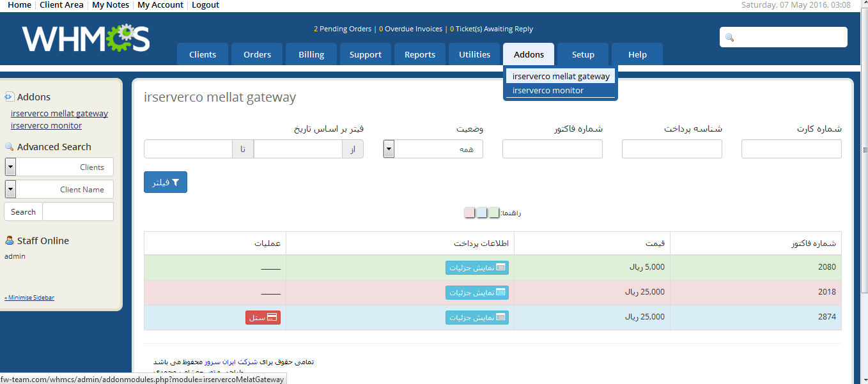Open the Client Area link

tap(61, 5)
